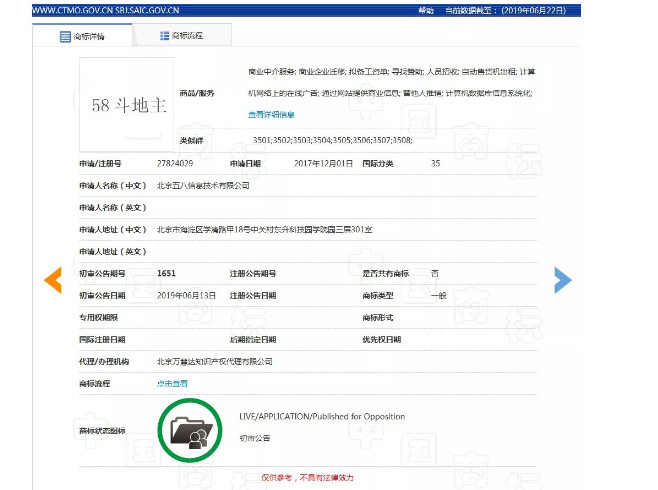Viewport: 658px width, 490px height.
Task: Click the list icon beside 商标流程
Action: tap(165, 36)
